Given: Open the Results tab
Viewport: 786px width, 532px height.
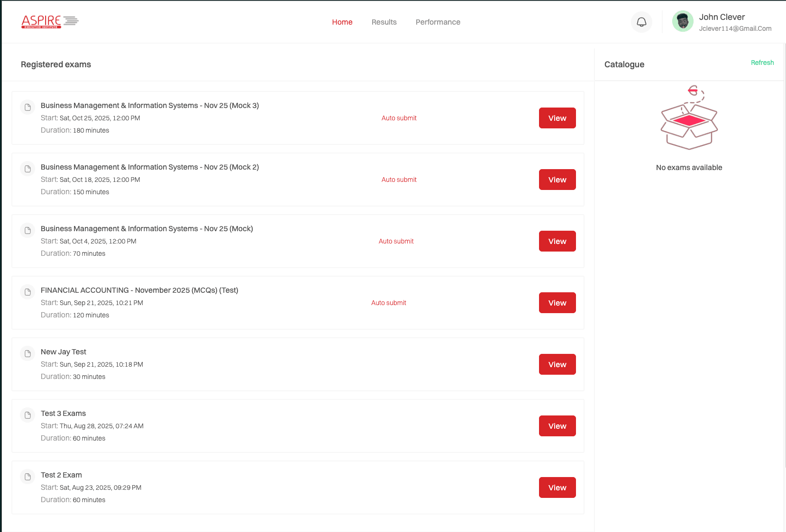Looking at the screenshot, I should click(384, 22).
